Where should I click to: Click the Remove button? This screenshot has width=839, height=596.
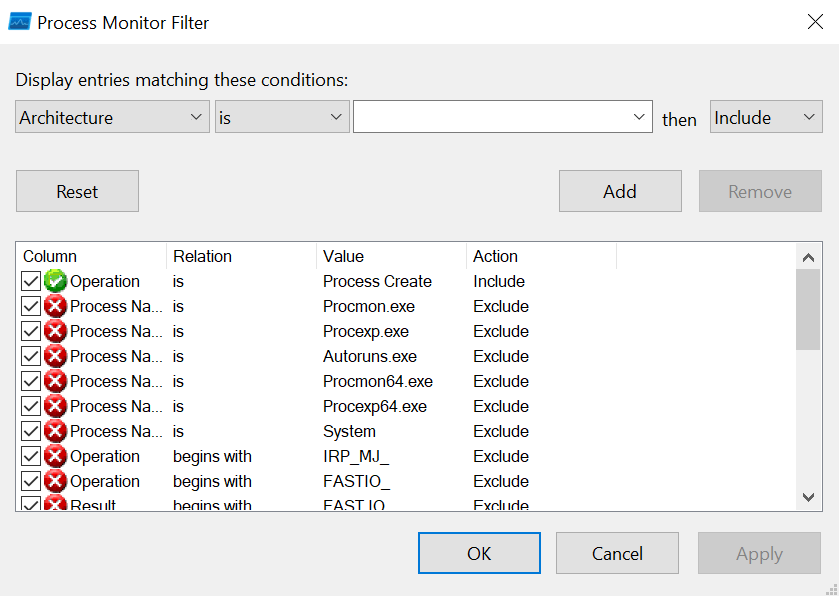[x=760, y=191]
